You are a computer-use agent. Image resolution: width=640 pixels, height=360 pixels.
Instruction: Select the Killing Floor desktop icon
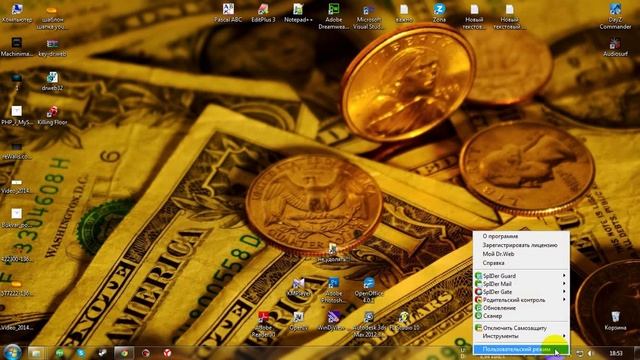click(x=52, y=116)
